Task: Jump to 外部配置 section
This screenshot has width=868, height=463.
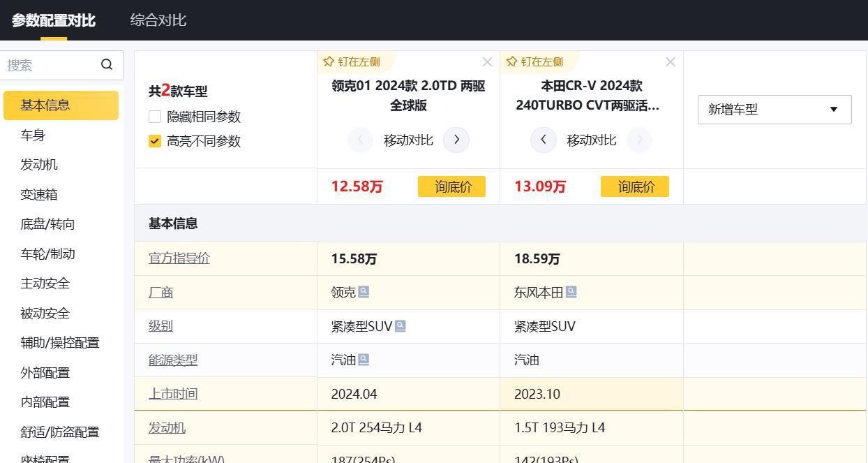Action: coord(45,372)
